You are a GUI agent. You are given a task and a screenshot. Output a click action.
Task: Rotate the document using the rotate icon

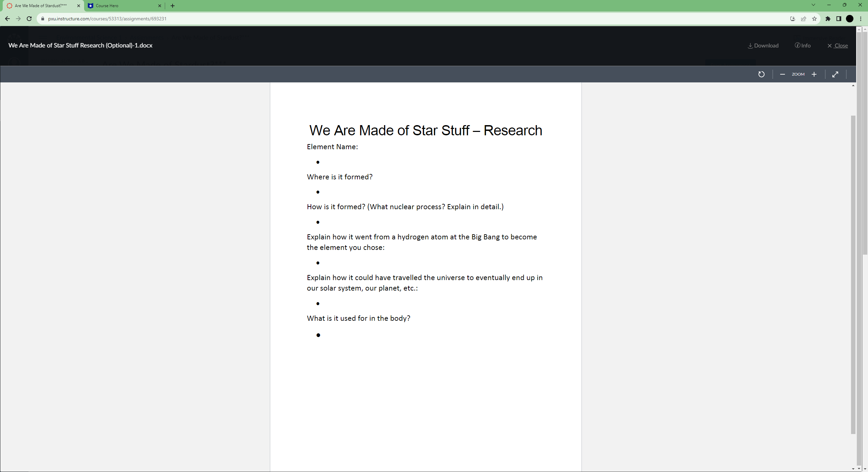click(761, 74)
